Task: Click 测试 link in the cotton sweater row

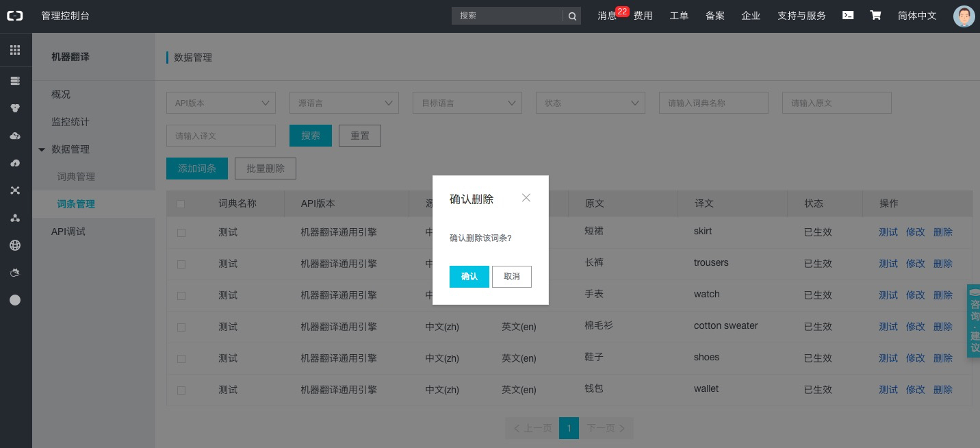Action: [888, 327]
